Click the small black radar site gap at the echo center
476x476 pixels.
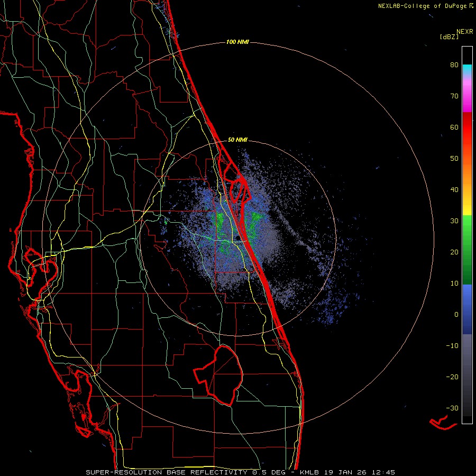pos(239,239)
